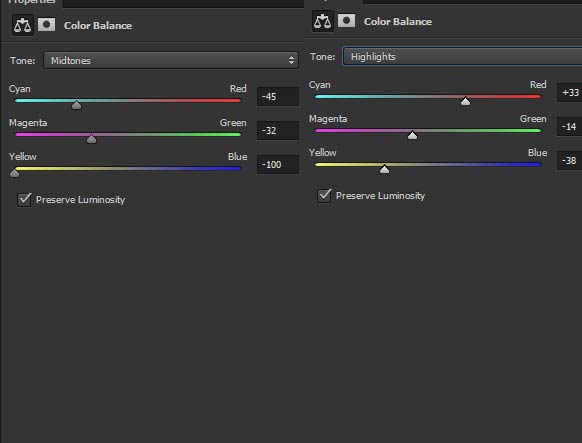Open the Midtones tone dropdown

tap(171, 60)
